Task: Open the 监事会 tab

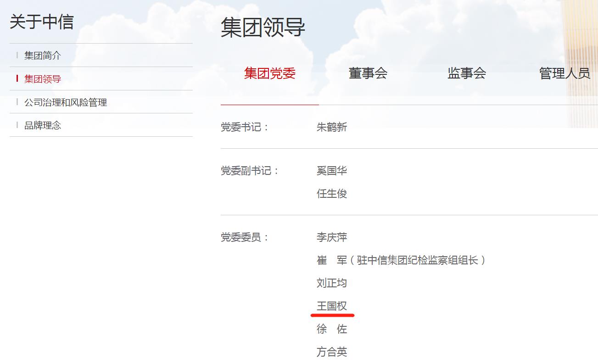Action: tap(466, 73)
